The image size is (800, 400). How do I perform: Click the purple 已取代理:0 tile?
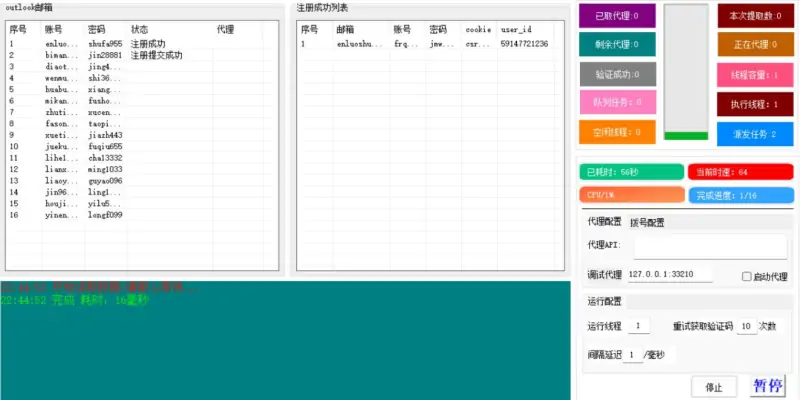[617, 16]
